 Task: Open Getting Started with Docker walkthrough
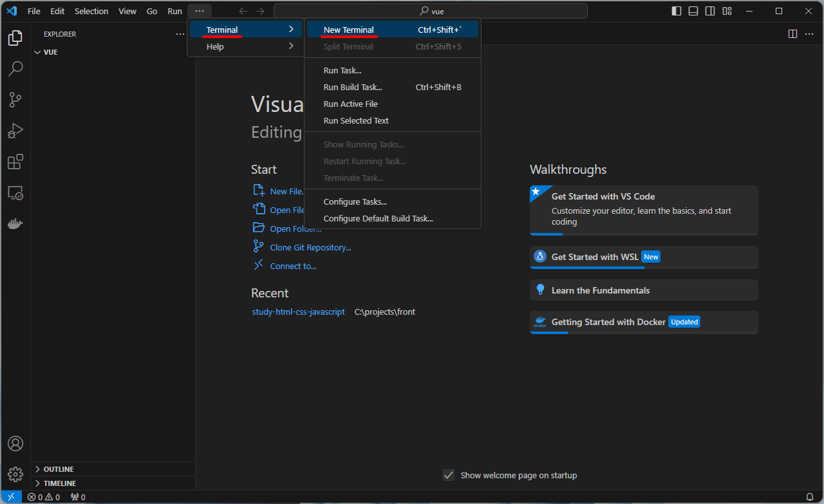[x=644, y=322]
